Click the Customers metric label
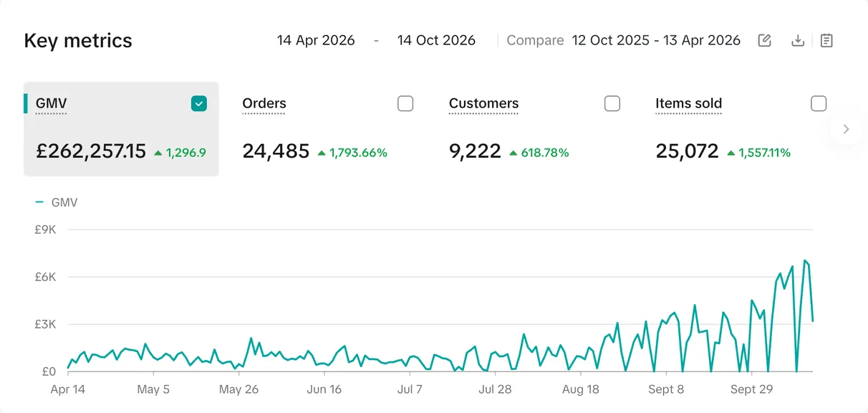The height and width of the screenshot is (413, 868). [483, 104]
